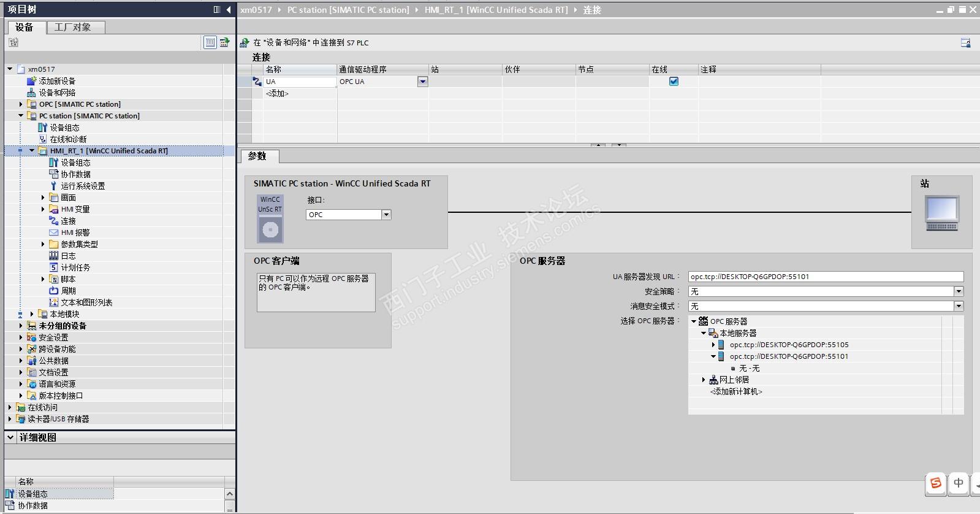This screenshot has width=980, height=514.
Task: Collapse the xm0517 project node
Action: pyautogui.click(x=10, y=69)
